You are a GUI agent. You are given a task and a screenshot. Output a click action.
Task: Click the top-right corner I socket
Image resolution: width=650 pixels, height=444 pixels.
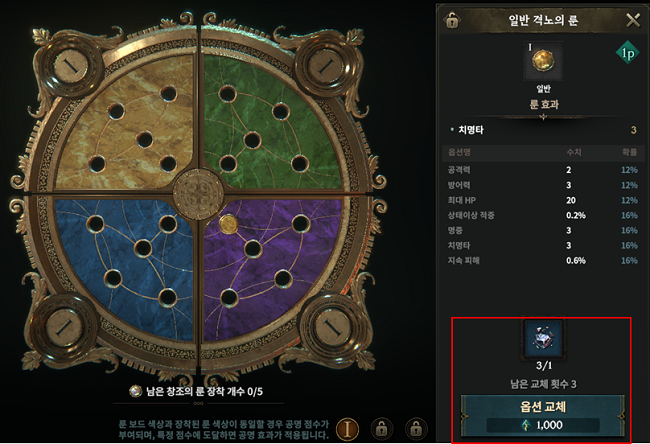tap(326, 66)
